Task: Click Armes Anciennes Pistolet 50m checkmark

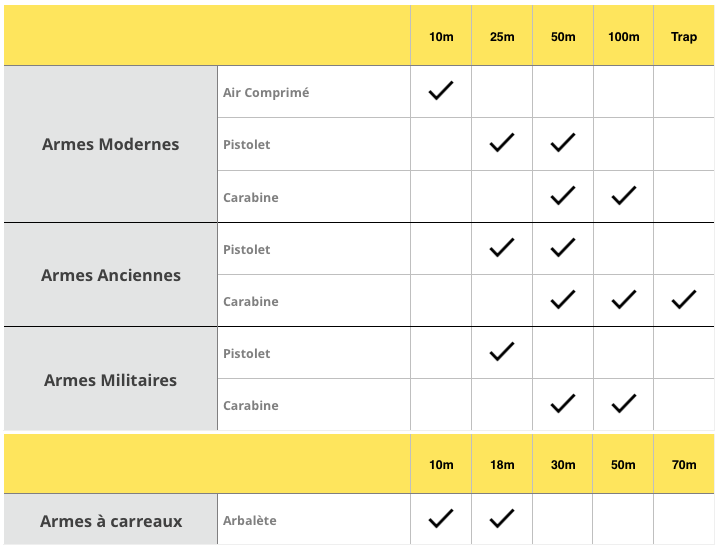Action: pyautogui.click(x=563, y=247)
